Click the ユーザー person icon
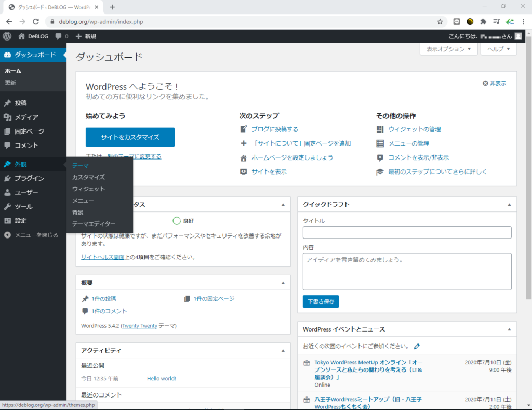Screen dimensions: 532x410 coord(7,192)
